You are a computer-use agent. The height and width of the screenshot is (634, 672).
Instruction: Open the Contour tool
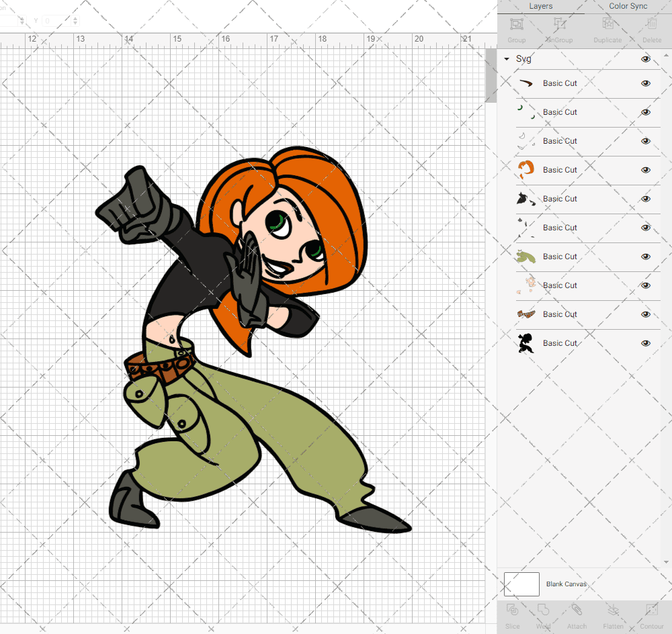point(651,615)
